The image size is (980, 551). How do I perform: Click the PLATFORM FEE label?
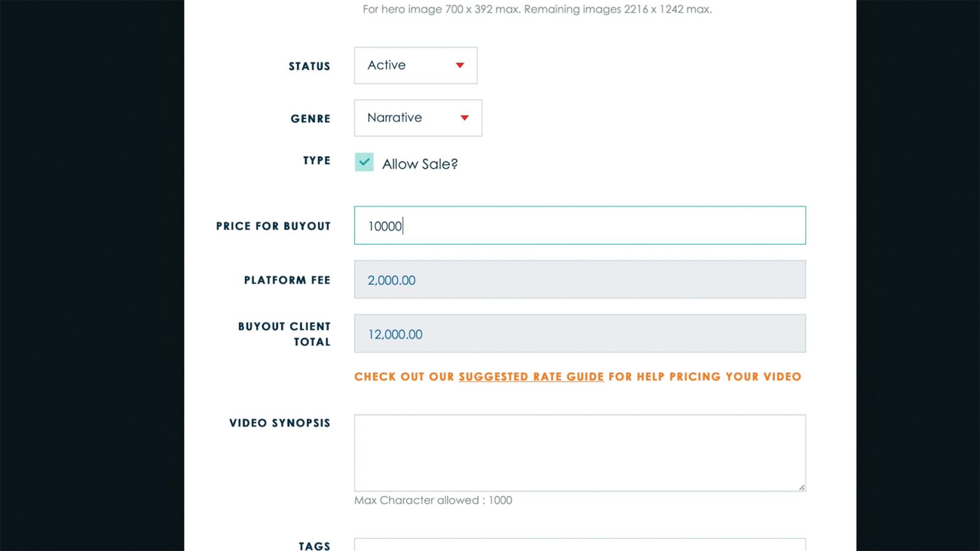click(287, 280)
